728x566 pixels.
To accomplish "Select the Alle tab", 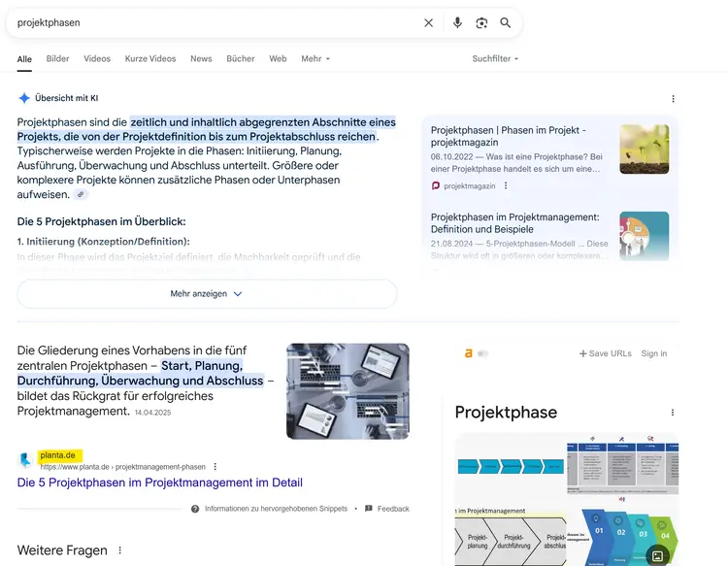I will [x=24, y=59].
